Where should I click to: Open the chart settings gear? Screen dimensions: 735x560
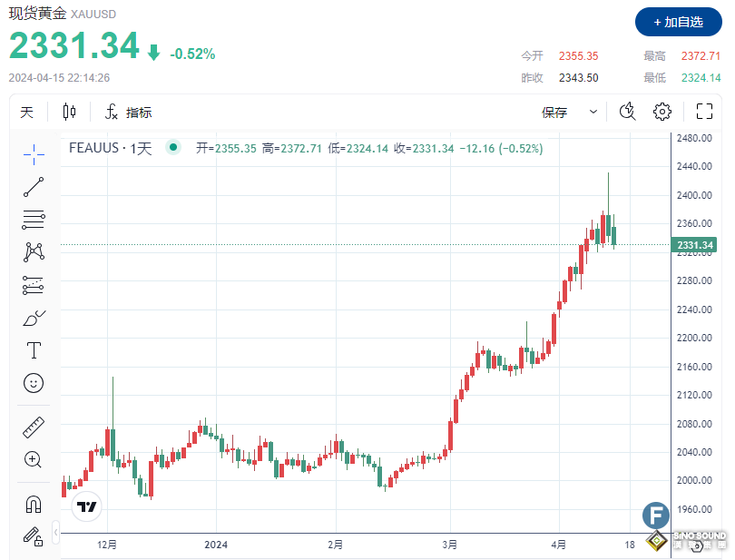(661, 111)
